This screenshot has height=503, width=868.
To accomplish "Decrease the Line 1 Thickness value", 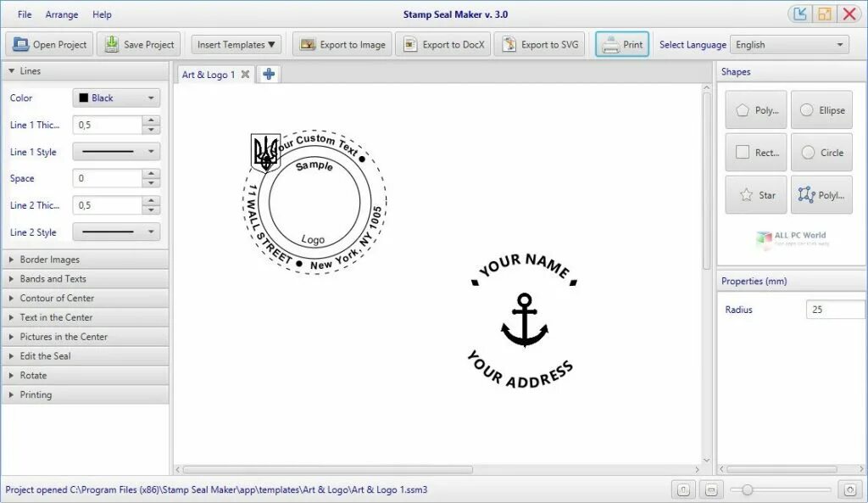I will pyautogui.click(x=151, y=130).
